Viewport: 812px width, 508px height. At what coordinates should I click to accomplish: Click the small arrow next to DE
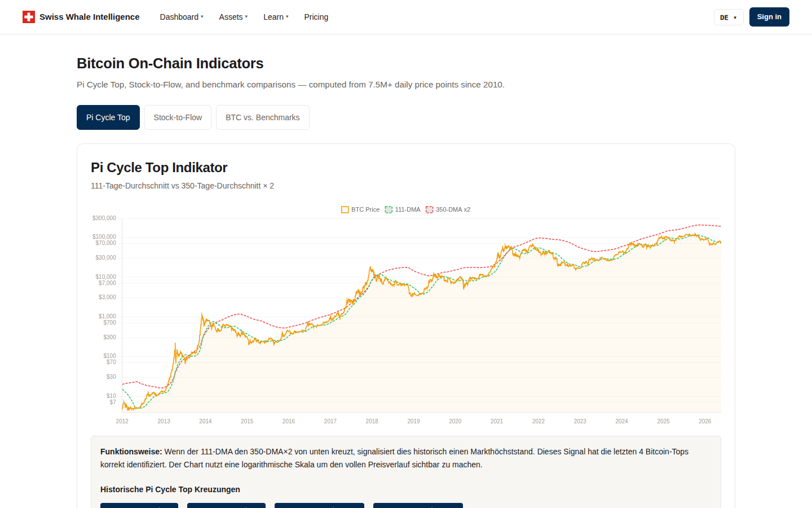point(735,17)
